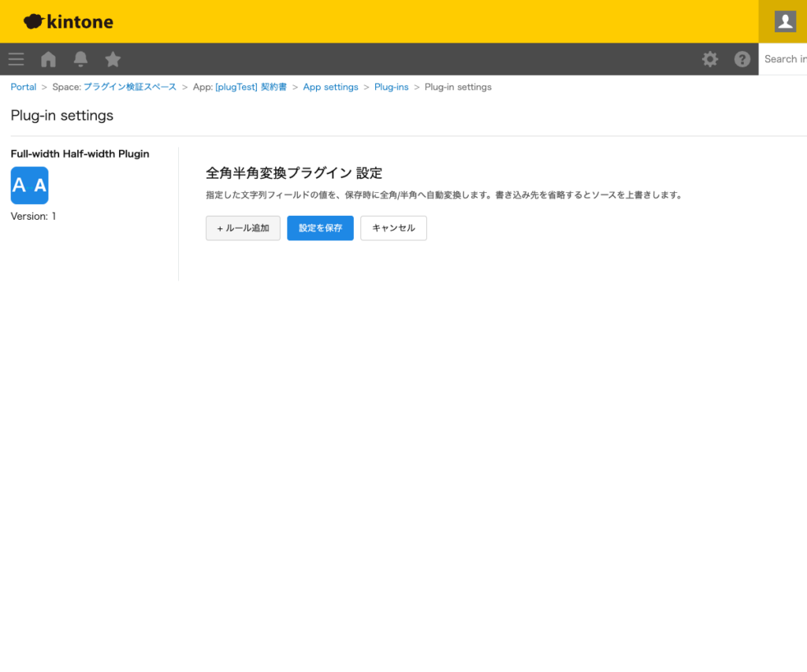Cancel changes with the キャンセル button
This screenshot has width=807, height=672.
coord(393,228)
